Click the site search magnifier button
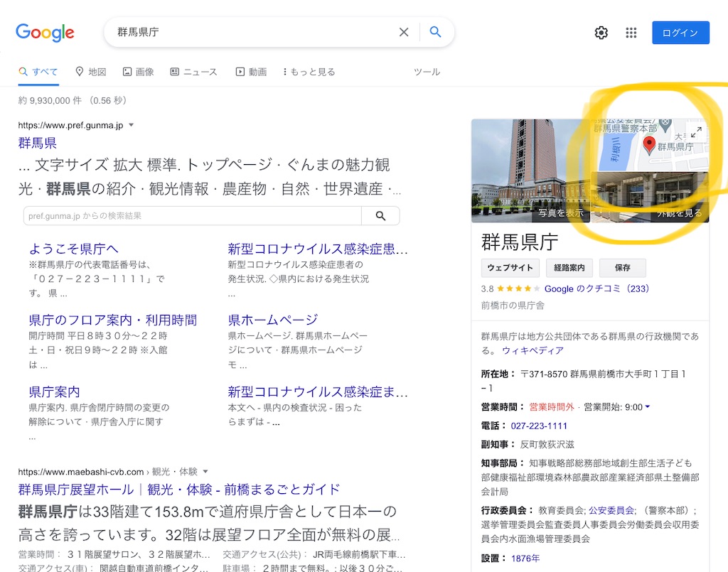728x572 pixels. point(380,216)
